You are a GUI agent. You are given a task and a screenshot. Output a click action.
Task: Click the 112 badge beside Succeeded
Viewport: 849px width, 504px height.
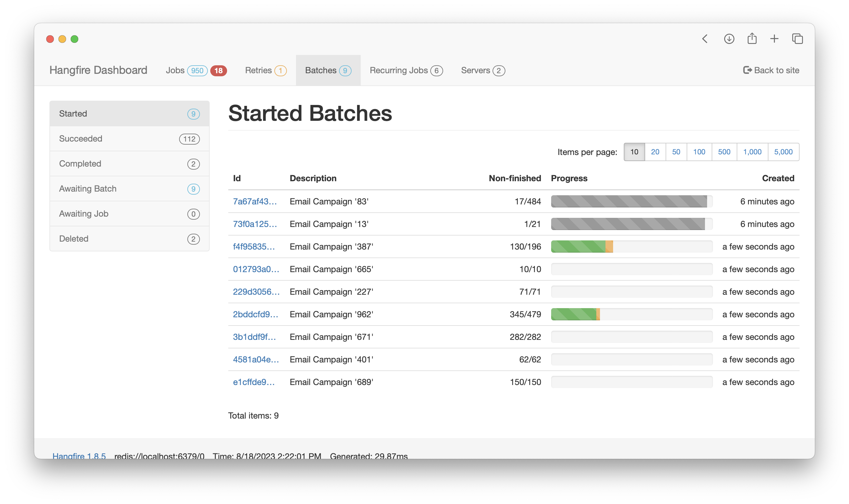189,139
